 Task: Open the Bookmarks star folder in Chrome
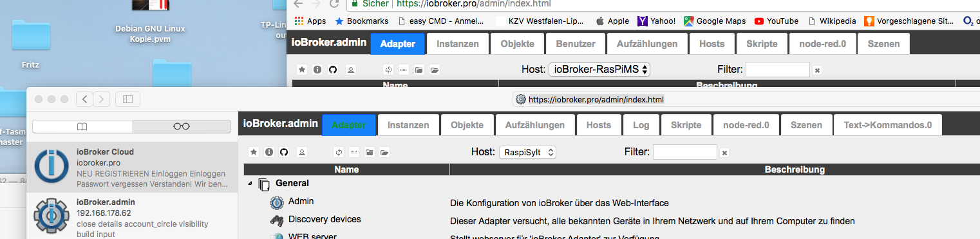pos(362,21)
